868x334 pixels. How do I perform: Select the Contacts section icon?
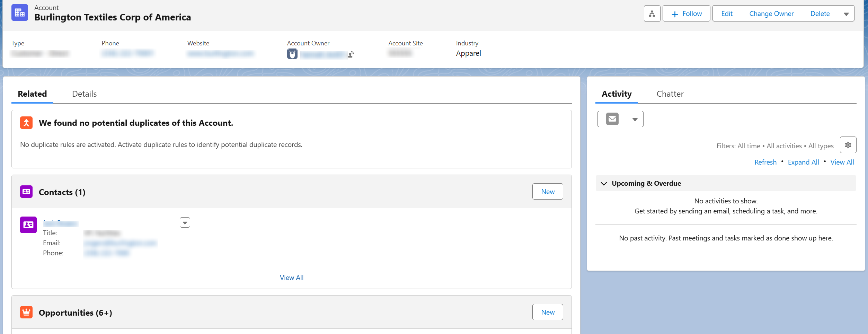[26, 192]
